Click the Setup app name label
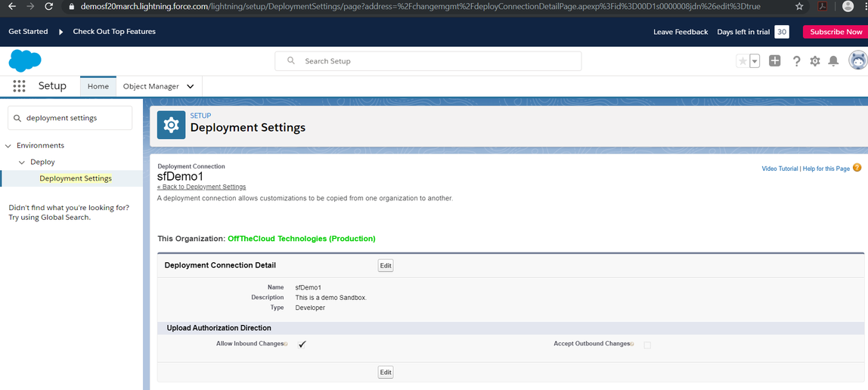868x390 pixels. tap(53, 85)
